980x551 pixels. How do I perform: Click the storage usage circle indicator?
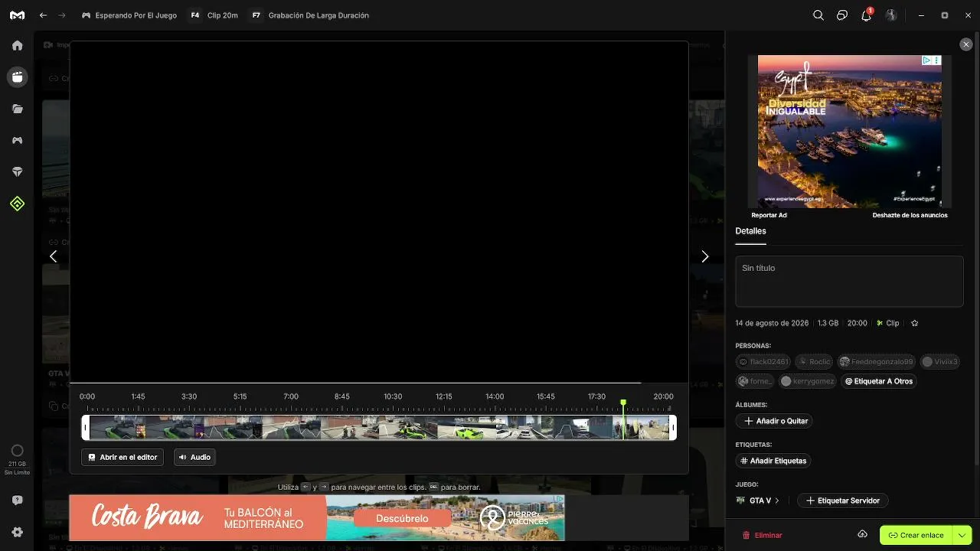[17, 451]
